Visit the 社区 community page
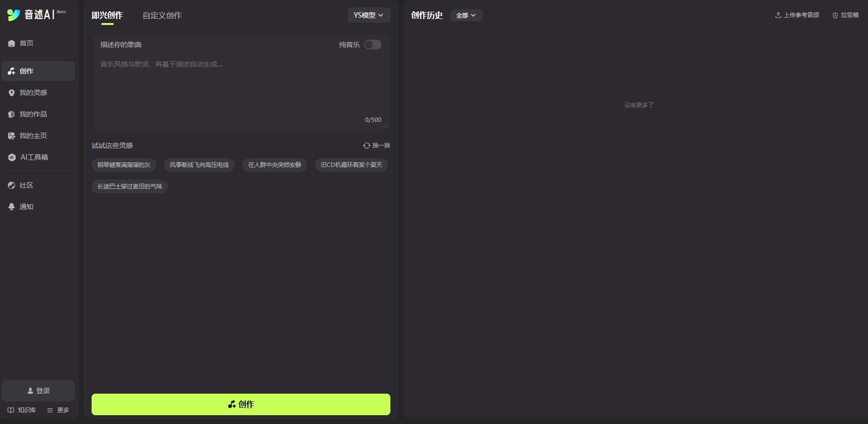 38,185
